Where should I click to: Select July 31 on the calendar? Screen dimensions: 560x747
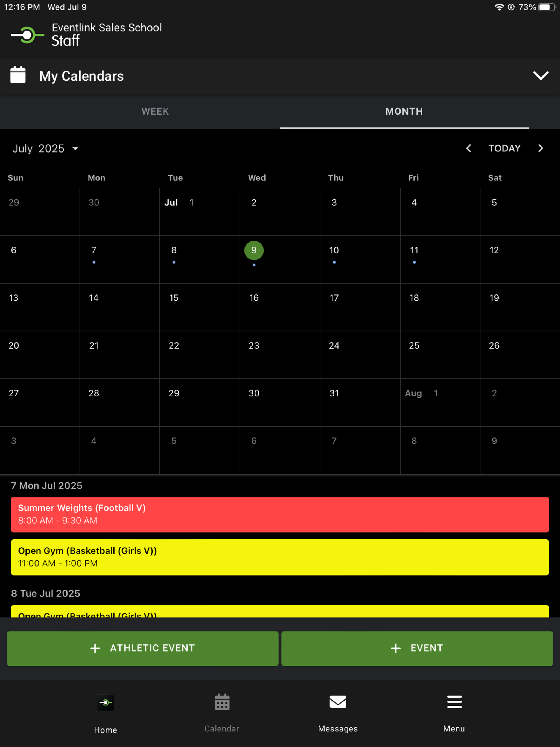pos(360,402)
